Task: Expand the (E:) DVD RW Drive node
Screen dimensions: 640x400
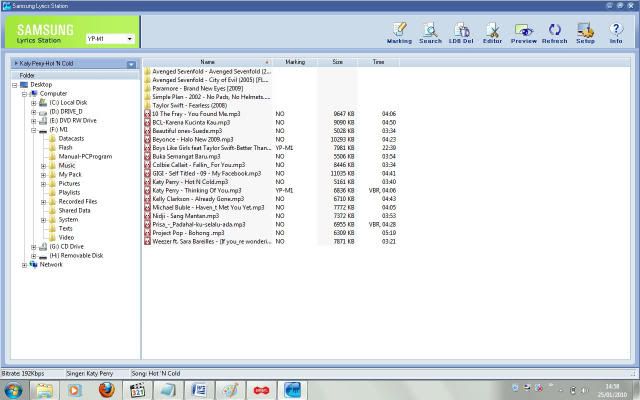Action: point(33,121)
